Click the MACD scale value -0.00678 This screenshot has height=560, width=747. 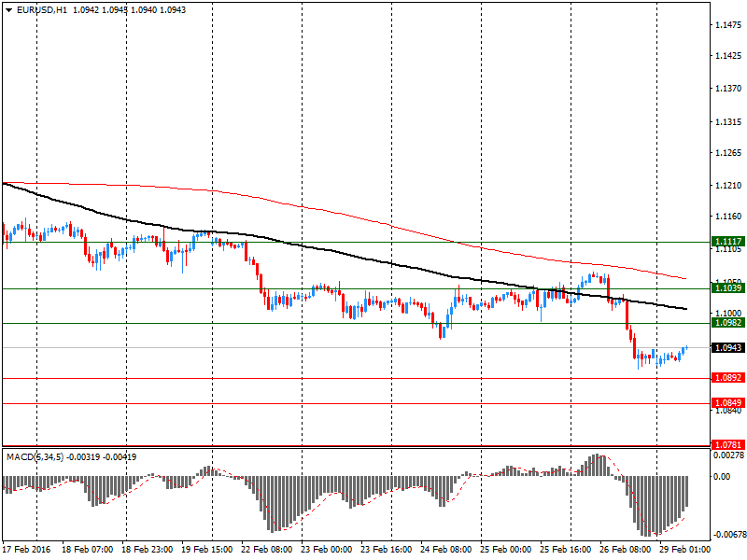(x=729, y=535)
